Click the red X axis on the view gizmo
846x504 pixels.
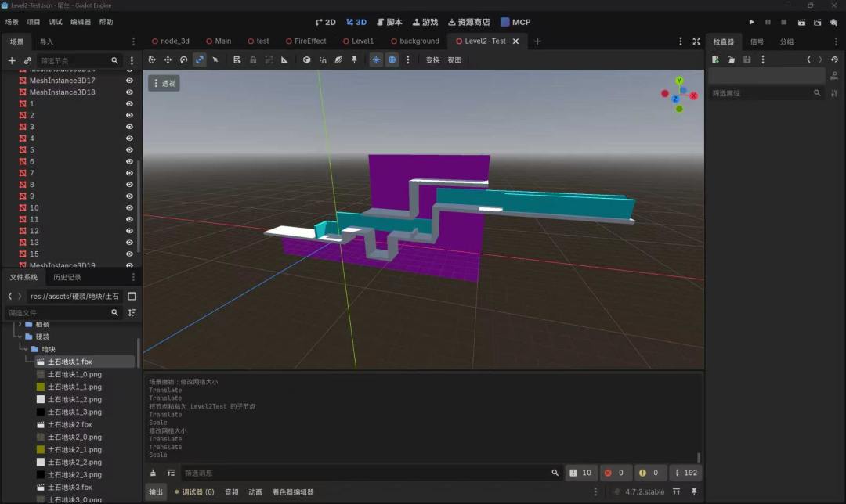[694, 96]
